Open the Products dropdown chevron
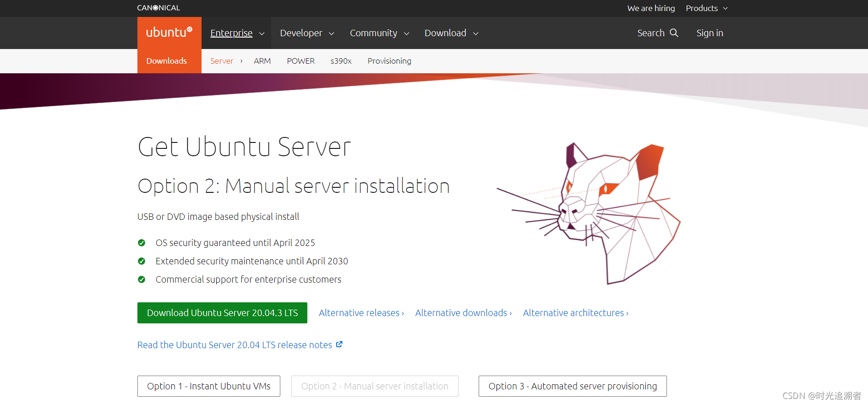The width and height of the screenshot is (868, 404). (726, 8)
